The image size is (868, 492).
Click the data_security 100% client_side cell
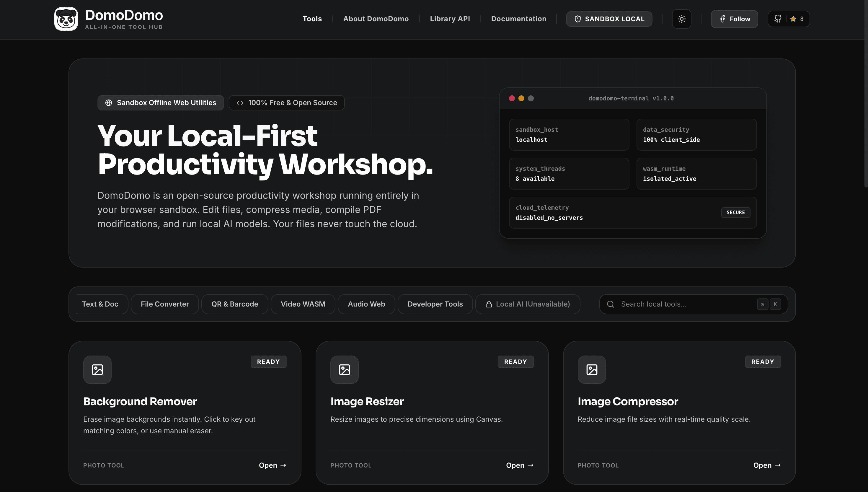point(696,134)
